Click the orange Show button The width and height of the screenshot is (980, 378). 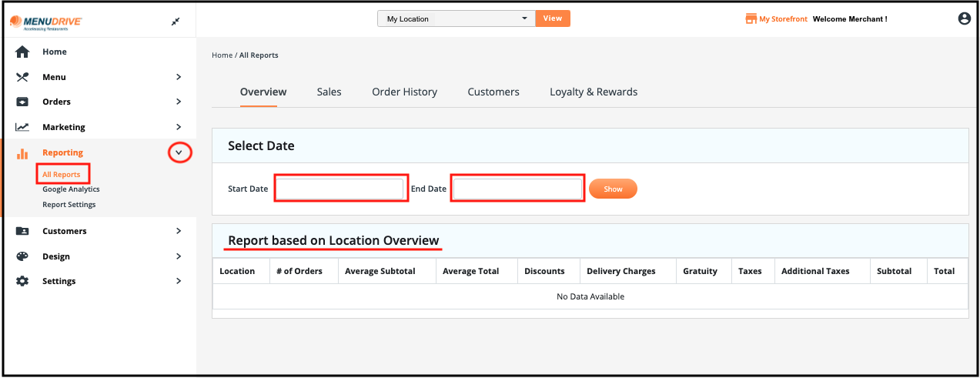tap(613, 189)
